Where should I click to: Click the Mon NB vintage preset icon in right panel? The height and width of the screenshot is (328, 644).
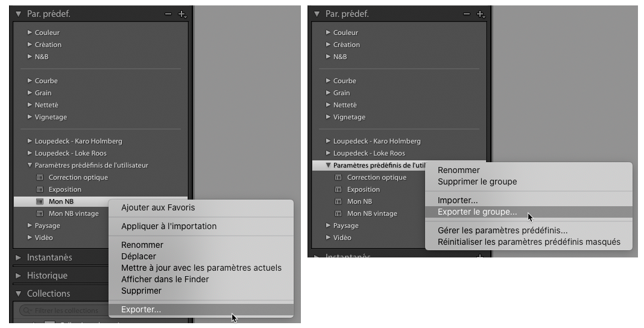click(x=338, y=213)
